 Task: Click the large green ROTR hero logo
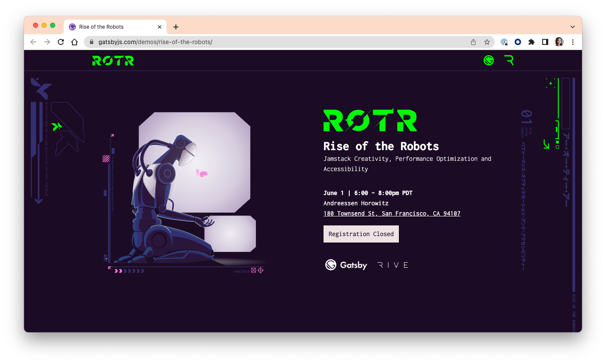click(x=370, y=120)
